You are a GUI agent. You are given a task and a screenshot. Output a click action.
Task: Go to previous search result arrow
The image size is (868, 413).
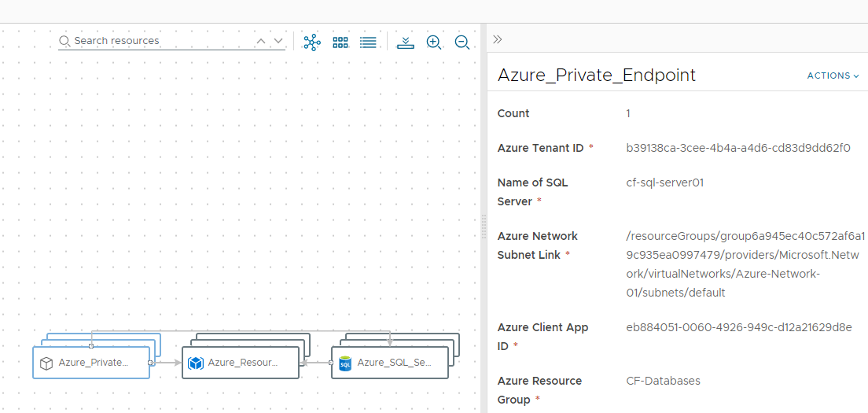pos(261,42)
